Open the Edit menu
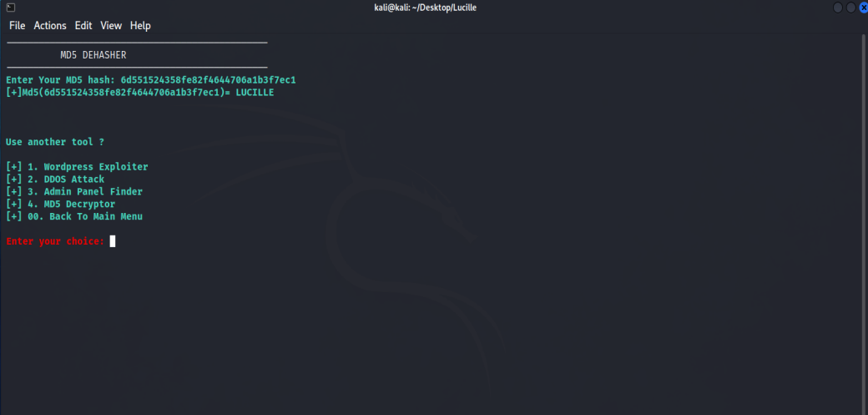The height and width of the screenshot is (415, 868). (x=83, y=26)
